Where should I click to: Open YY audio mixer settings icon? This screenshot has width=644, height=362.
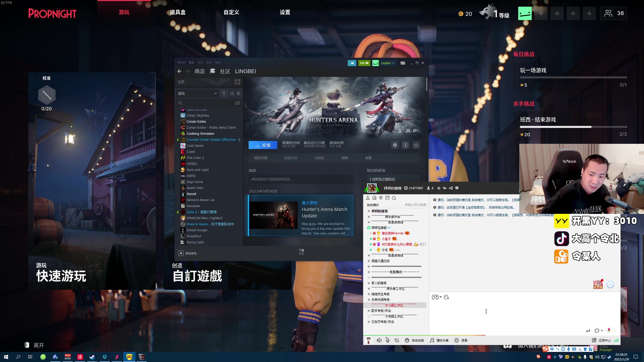397,340
